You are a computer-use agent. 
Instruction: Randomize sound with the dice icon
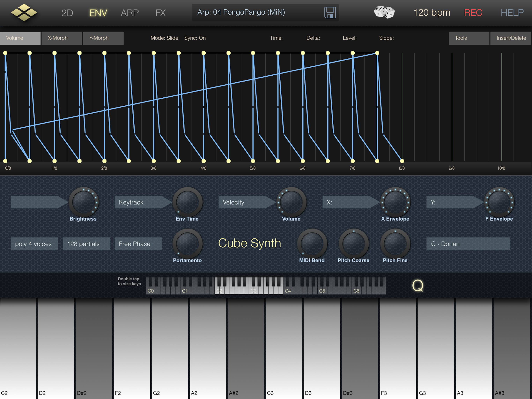(384, 12)
